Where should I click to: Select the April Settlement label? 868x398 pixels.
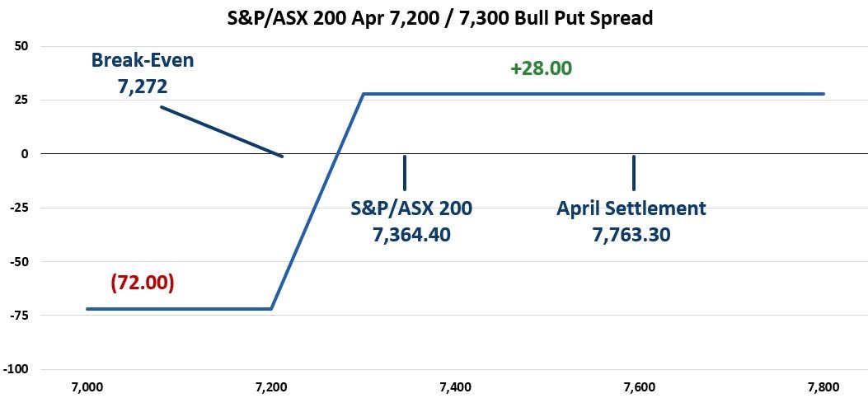[631, 208]
